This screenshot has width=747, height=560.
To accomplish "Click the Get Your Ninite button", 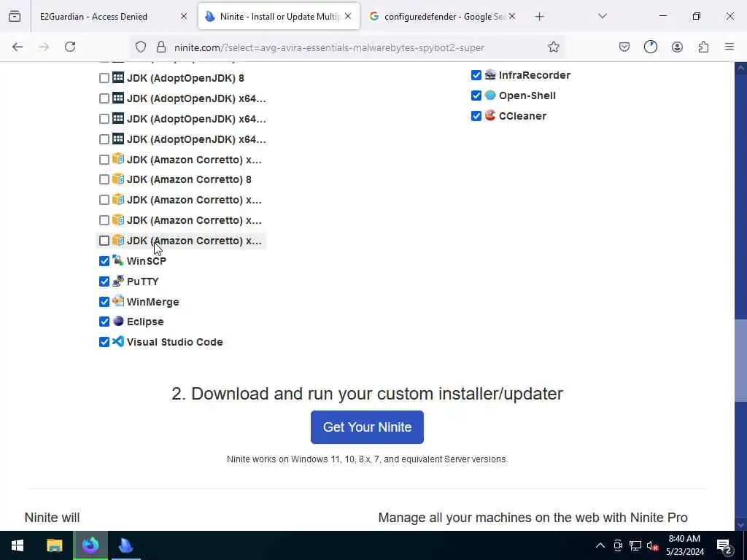I will coord(367,427).
